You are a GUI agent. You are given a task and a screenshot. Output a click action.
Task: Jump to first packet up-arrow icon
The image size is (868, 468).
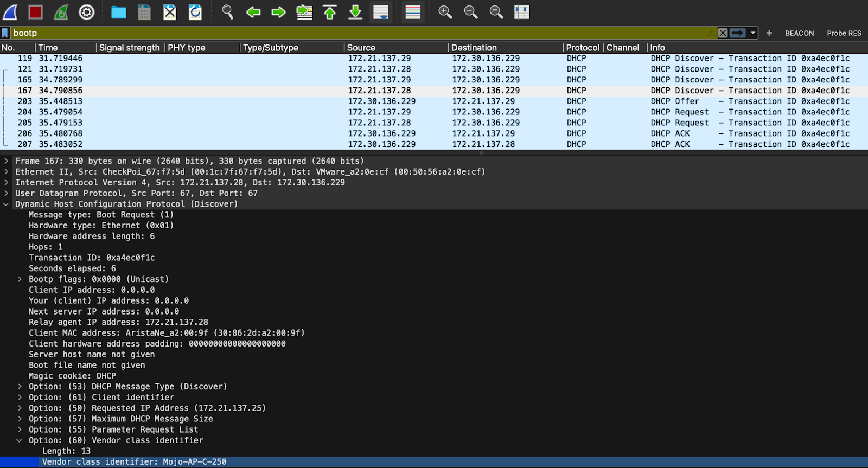[x=330, y=12]
